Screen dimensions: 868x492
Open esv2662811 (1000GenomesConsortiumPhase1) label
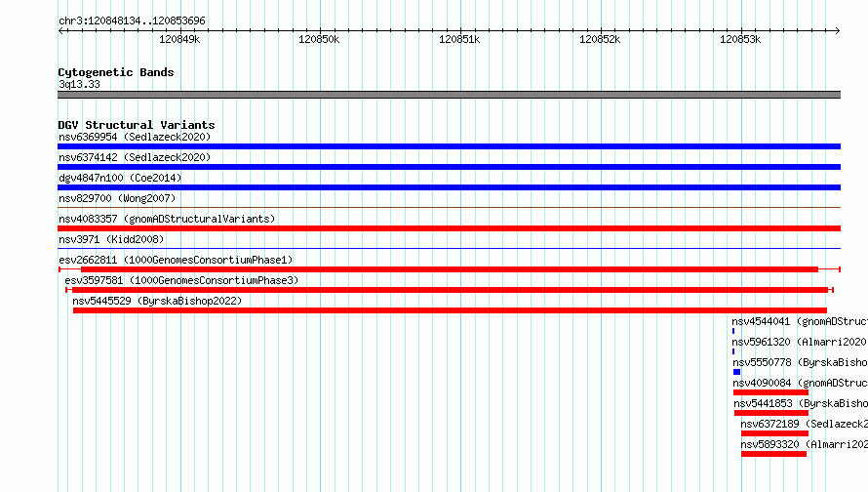click(x=176, y=260)
